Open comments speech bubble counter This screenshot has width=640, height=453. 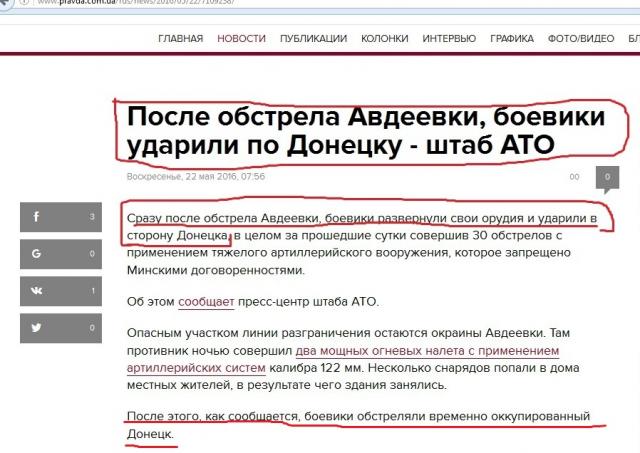coord(607,179)
